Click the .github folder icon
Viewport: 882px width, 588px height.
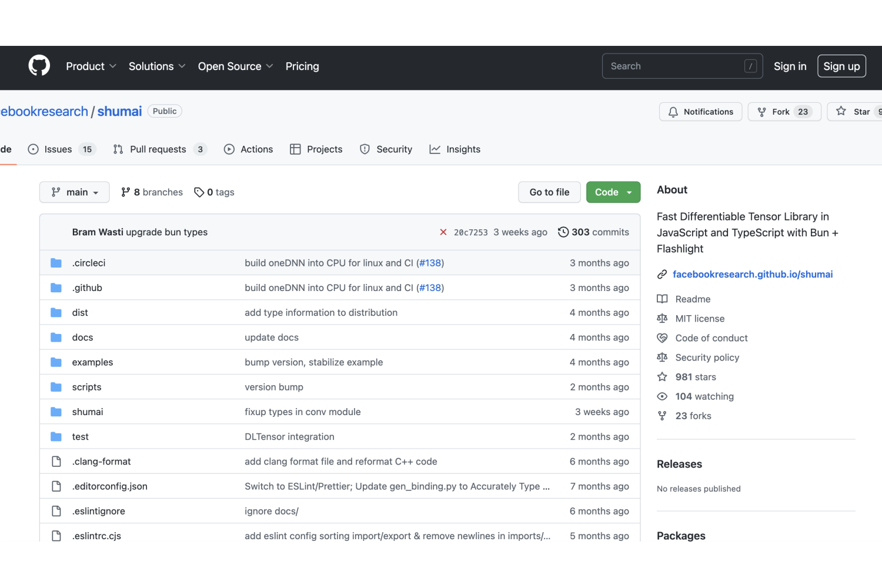tap(56, 288)
